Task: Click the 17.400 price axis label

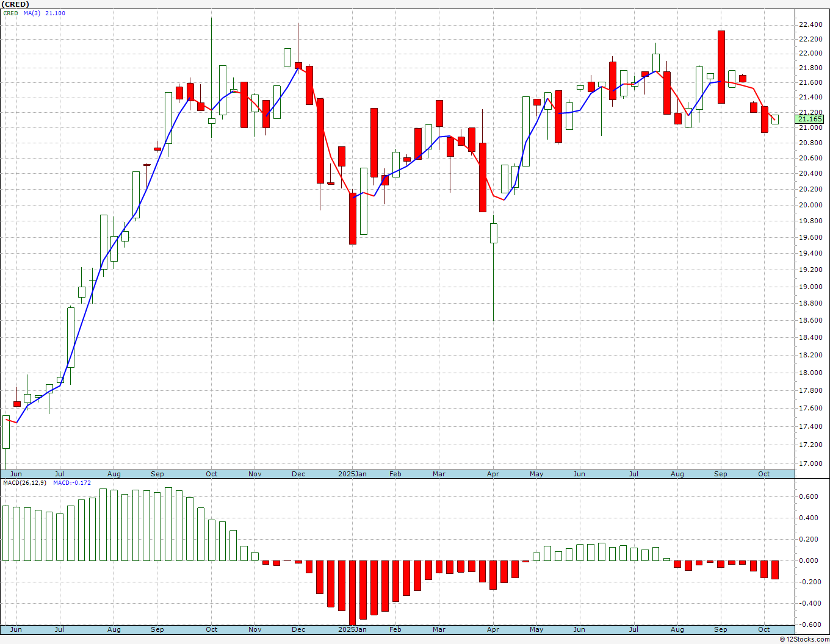Action: (x=810, y=426)
